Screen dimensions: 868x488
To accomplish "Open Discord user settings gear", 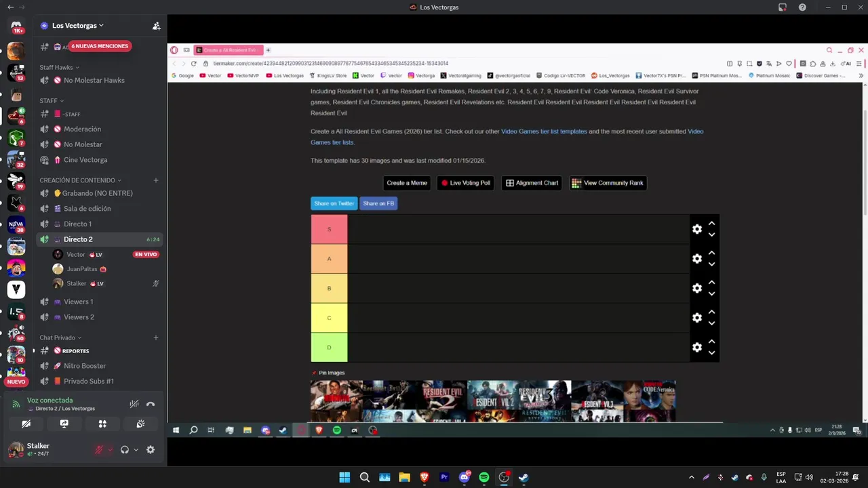I will click(151, 449).
